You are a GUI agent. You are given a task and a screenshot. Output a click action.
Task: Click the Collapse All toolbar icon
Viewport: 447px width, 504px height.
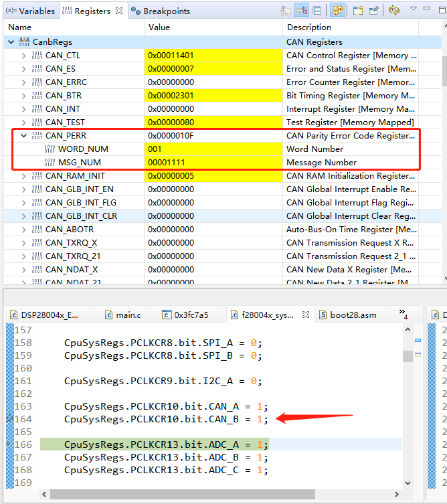point(317,11)
